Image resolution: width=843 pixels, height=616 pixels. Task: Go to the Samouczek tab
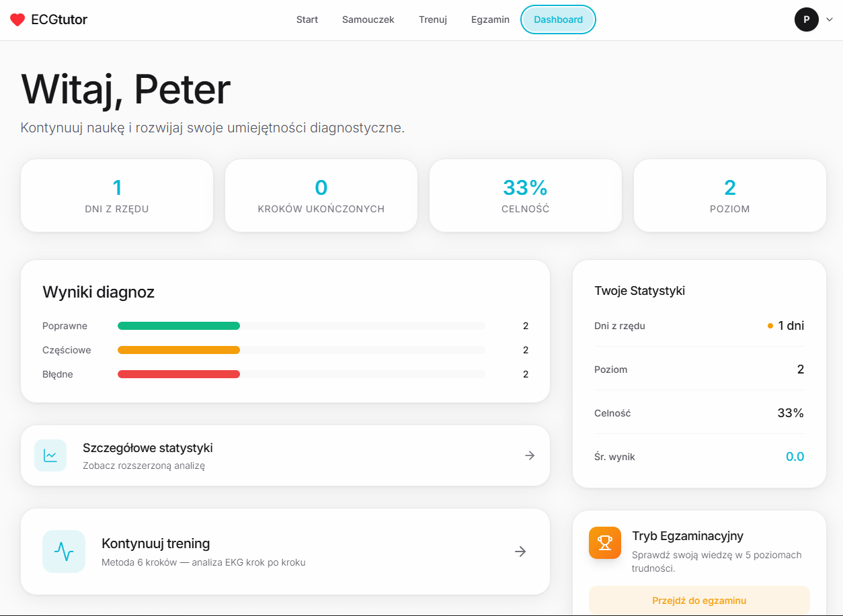click(368, 19)
